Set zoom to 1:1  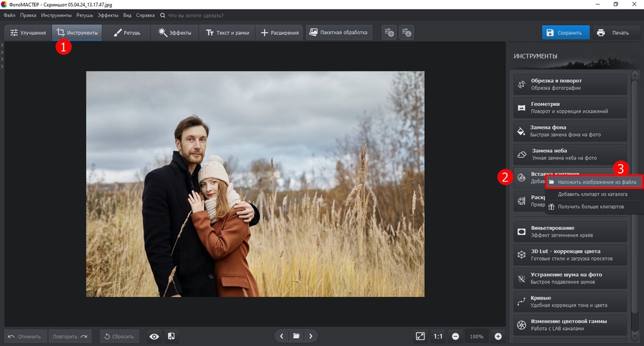(x=438, y=336)
